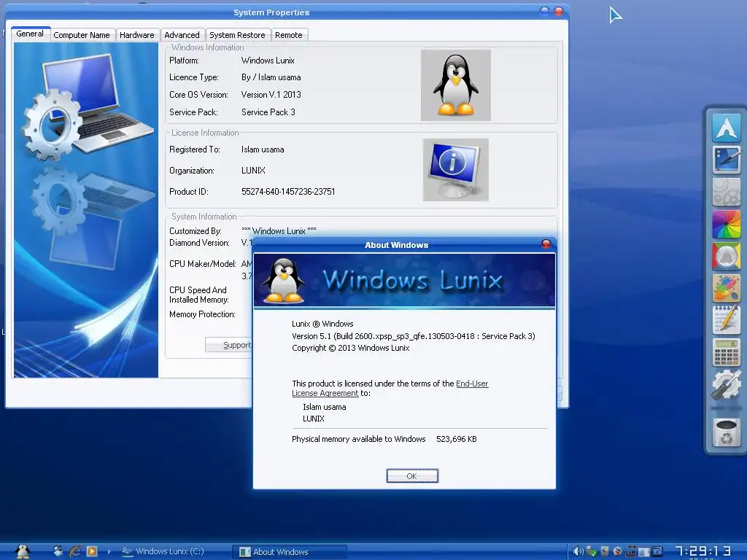Click the monitor tray icon beside the clock
747x560 pixels.
[x=657, y=551]
